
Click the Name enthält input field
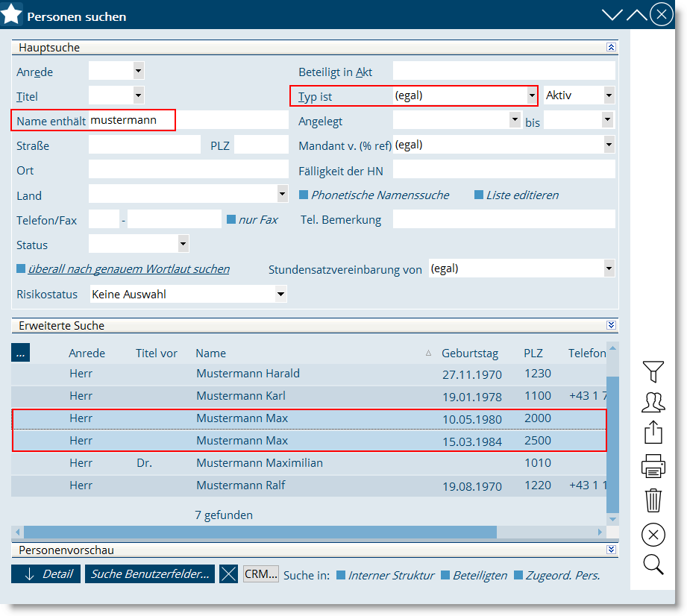click(189, 120)
